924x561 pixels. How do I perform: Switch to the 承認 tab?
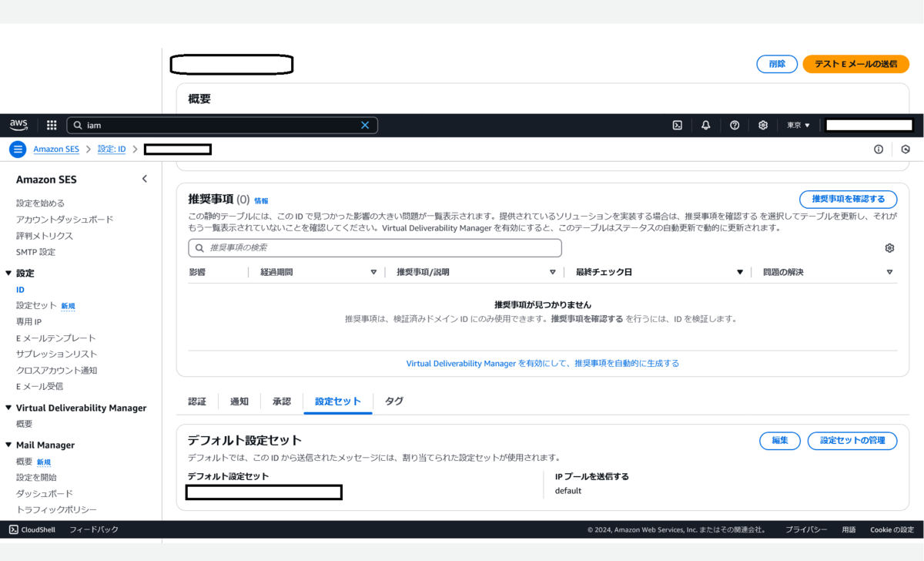coord(282,401)
